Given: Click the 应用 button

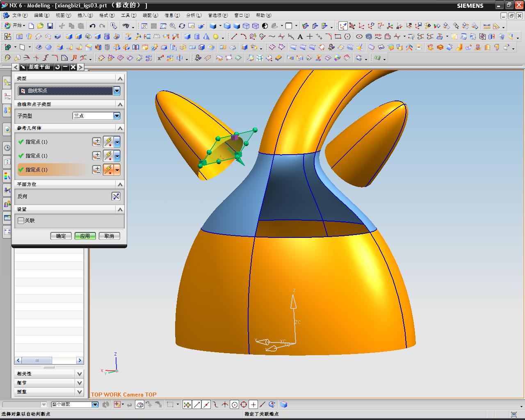Looking at the screenshot, I should click(x=85, y=236).
